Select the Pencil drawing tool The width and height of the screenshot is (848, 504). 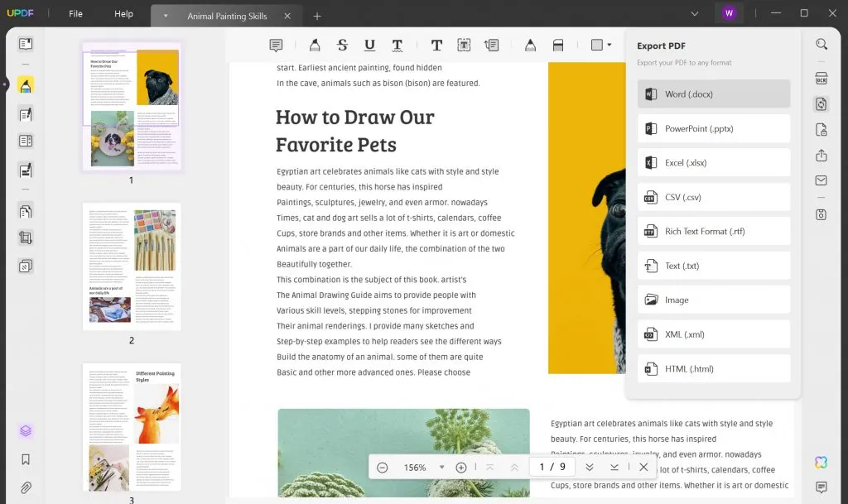click(530, 45)
